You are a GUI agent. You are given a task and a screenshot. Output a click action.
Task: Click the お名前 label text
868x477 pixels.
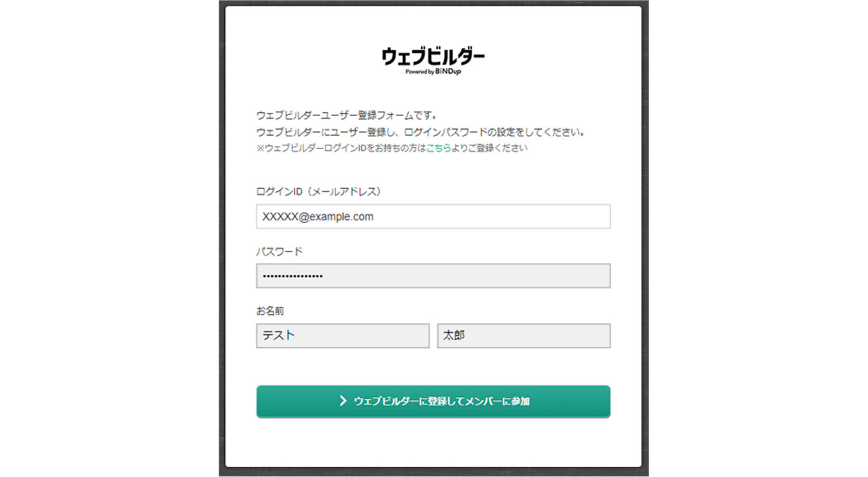270,312
